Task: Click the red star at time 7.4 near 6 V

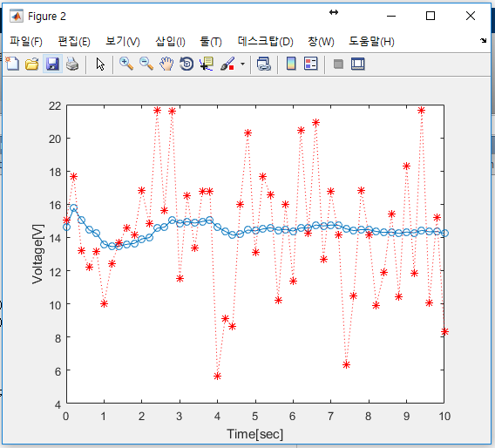Action: (x=346, y=364)
